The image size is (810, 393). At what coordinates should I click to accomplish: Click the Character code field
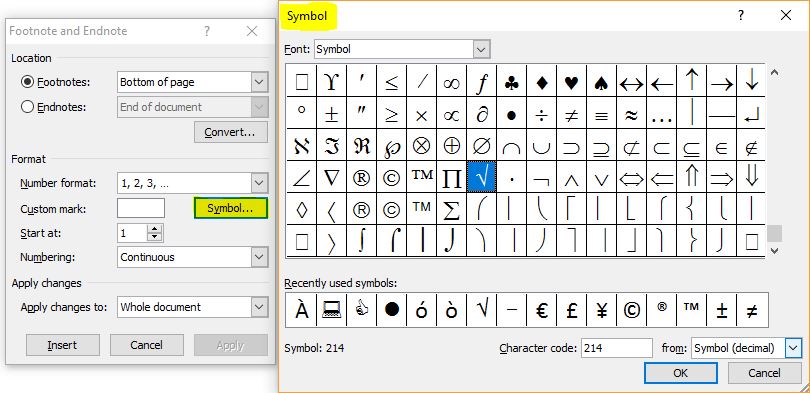pos(617,348)
